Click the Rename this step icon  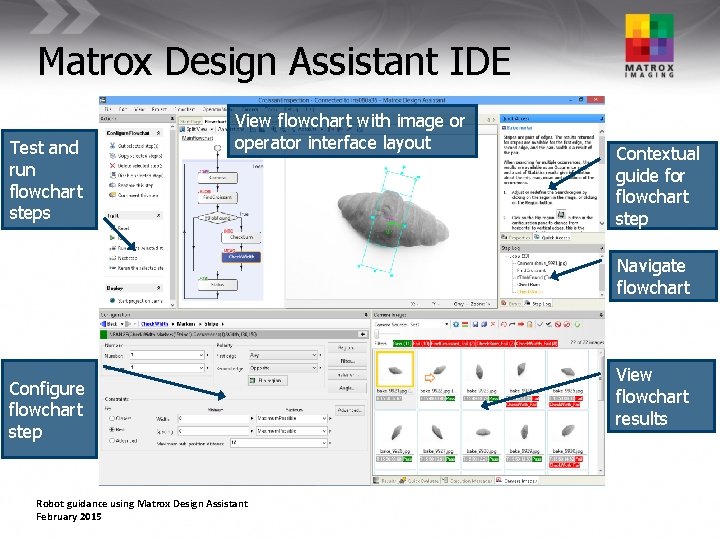point(112,185)
